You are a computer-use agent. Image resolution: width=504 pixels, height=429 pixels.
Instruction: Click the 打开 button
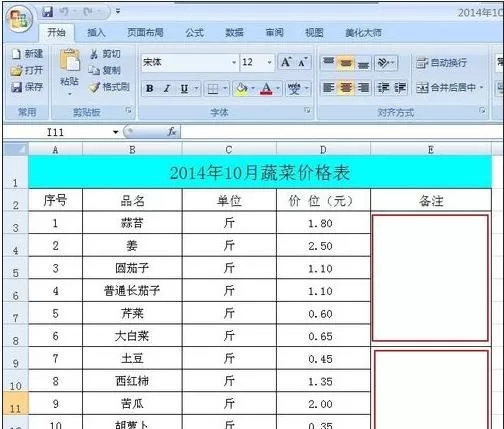(27, 70)
